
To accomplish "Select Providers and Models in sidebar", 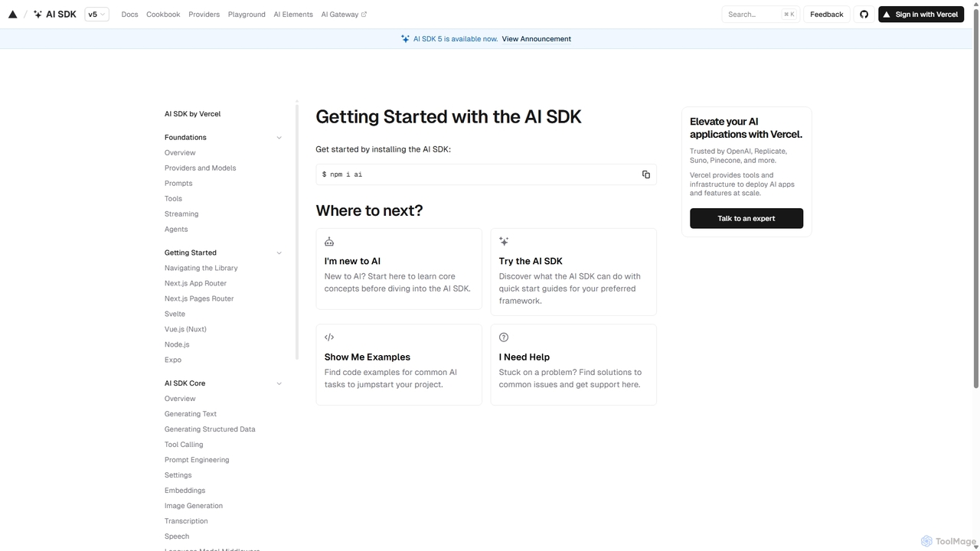I will tap(200, 168).
